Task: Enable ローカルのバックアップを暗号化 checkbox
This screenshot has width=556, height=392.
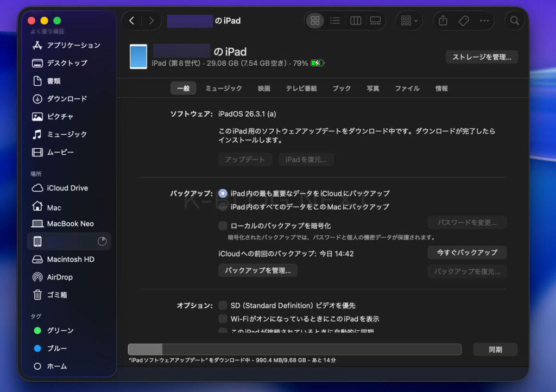Action: coord(223,225)
